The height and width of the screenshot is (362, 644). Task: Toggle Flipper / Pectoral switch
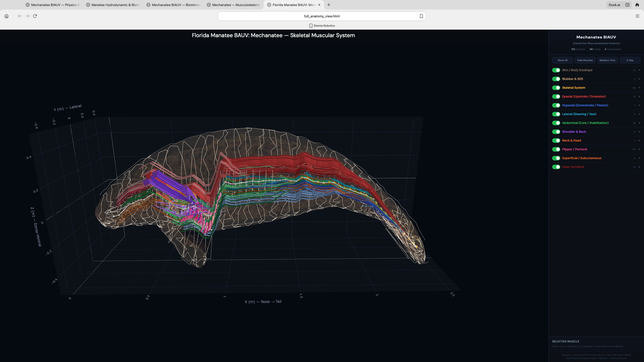(556, 149)
